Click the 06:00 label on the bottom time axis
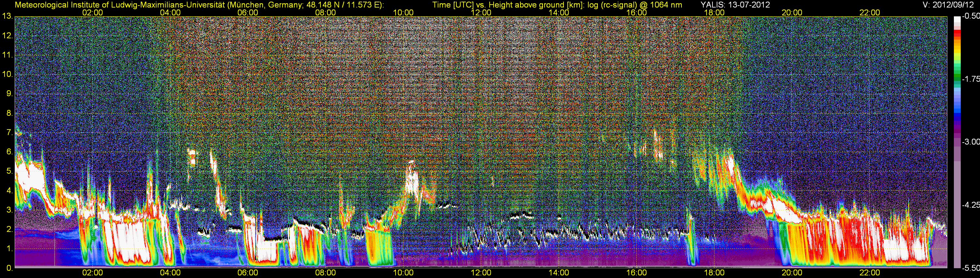 [x=248, y=273]
